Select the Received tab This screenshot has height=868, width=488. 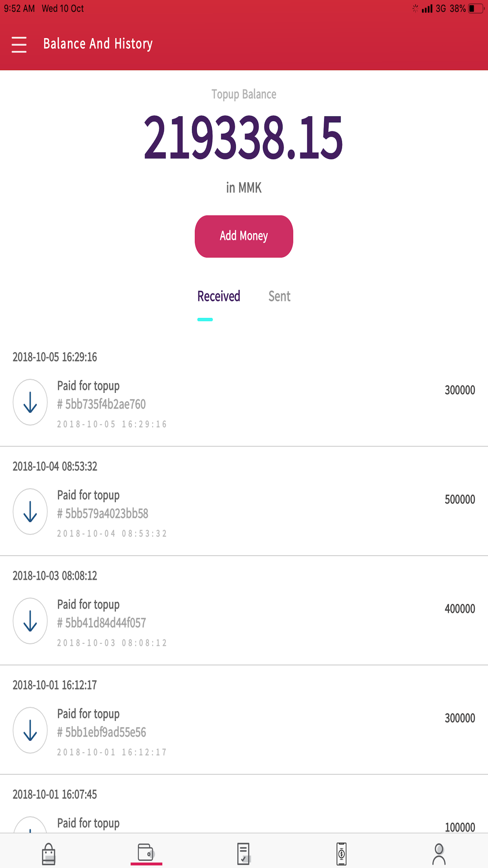[218, 296]
